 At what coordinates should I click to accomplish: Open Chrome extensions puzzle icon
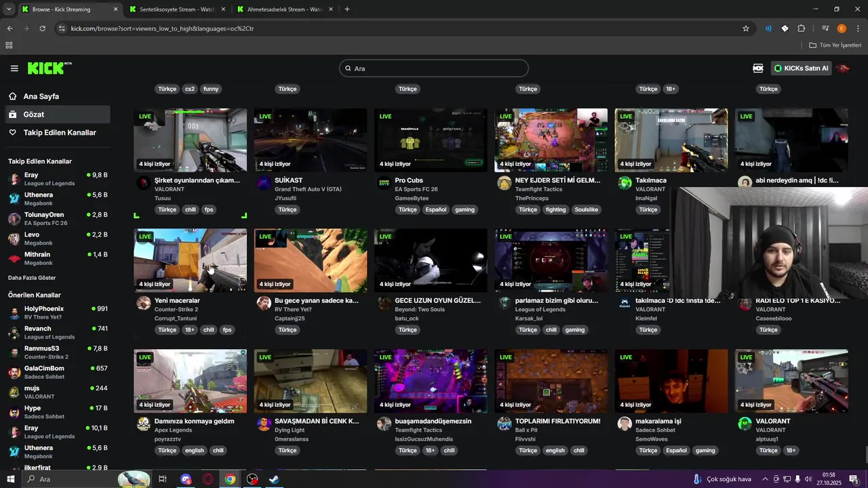click(x=801, y=28)
